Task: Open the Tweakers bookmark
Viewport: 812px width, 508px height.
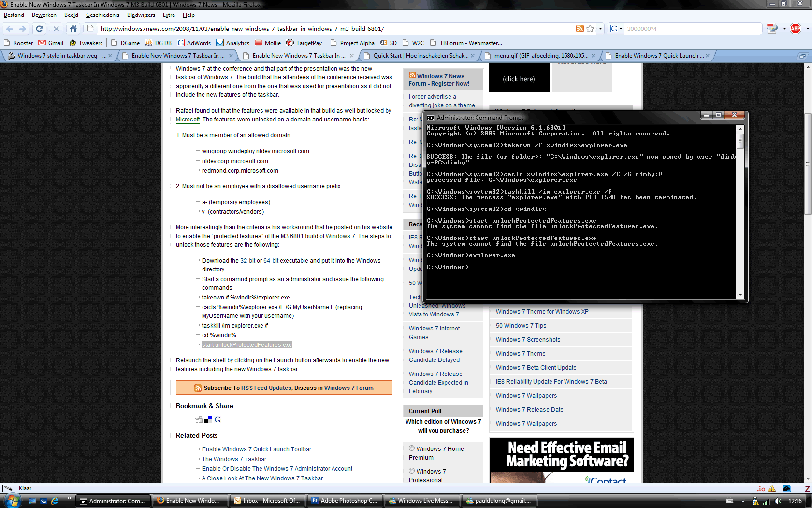Action: pyautogui.click(x=86, y=43)
